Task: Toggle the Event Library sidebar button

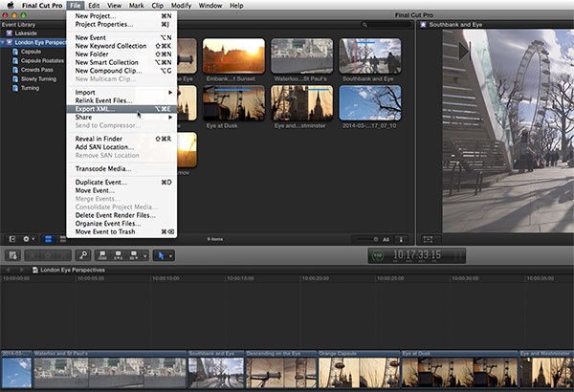Action: [x=12, y=239]
